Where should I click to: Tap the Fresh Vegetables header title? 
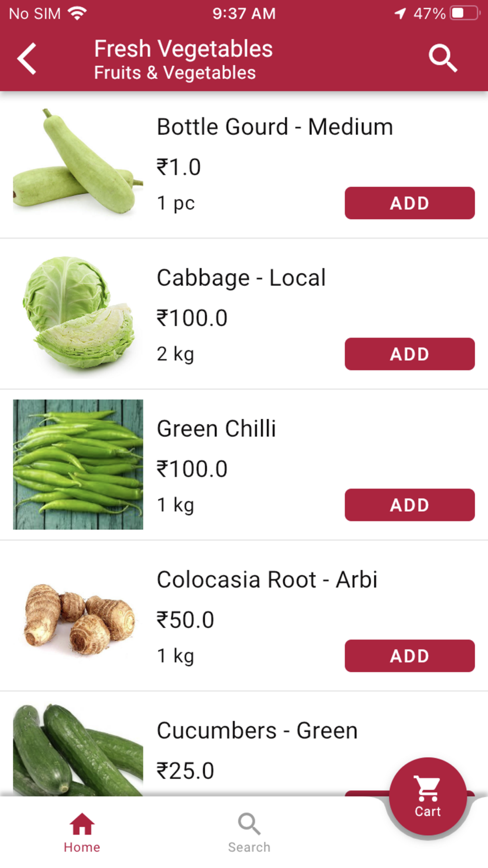(x=183, y=49)
